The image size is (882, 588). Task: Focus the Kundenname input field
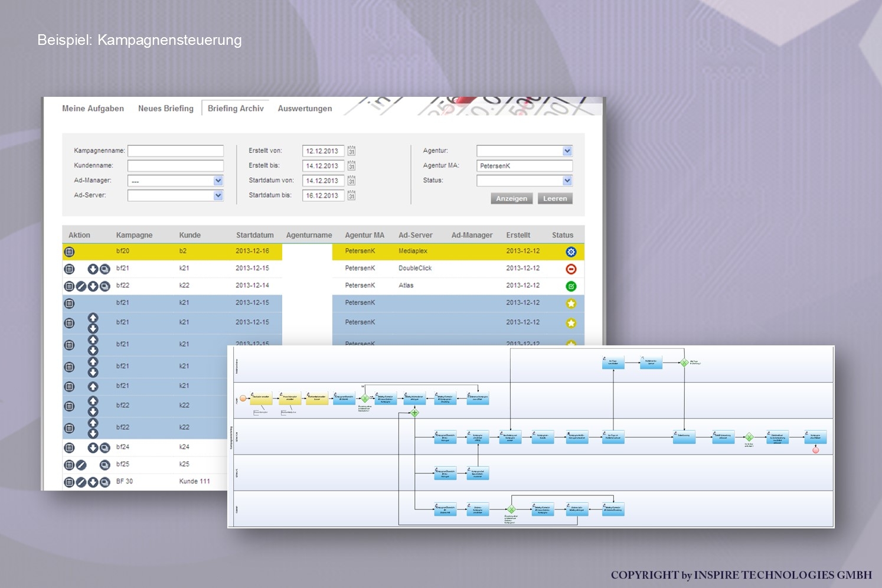176,166
